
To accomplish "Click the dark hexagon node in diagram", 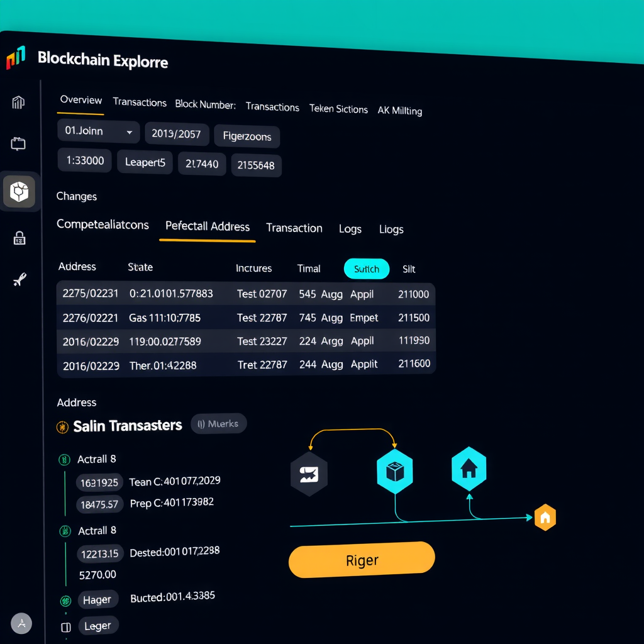I will [x=309, y=474].
